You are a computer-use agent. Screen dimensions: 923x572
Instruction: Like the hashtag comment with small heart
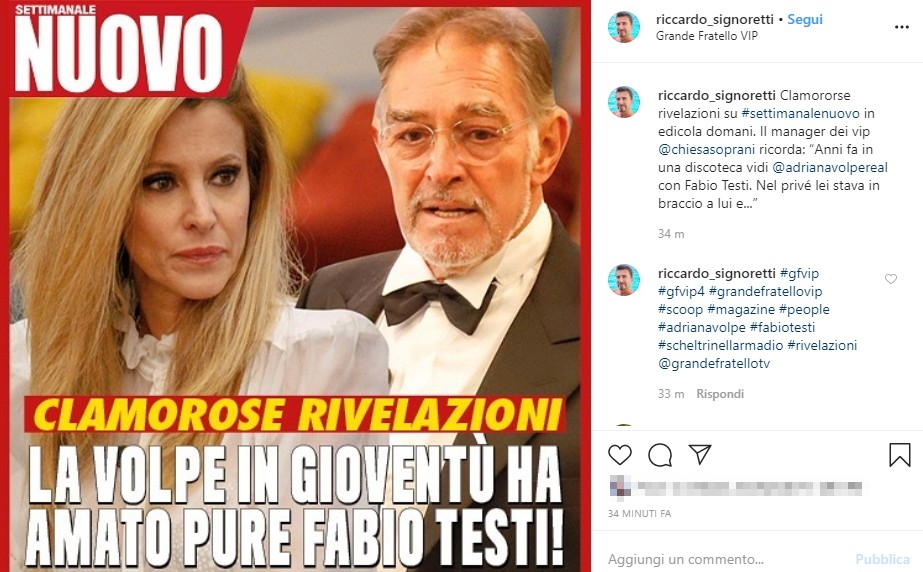(x=891, y=279)
